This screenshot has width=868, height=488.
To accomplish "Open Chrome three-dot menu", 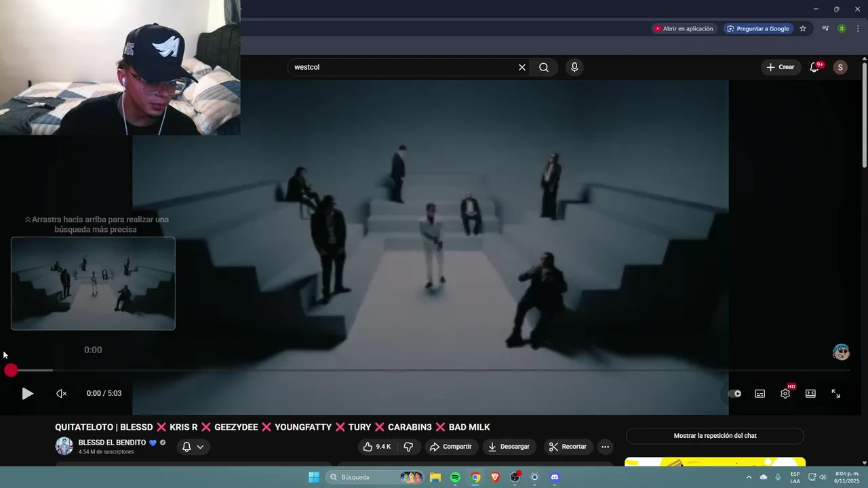I will tap(858, 28).
